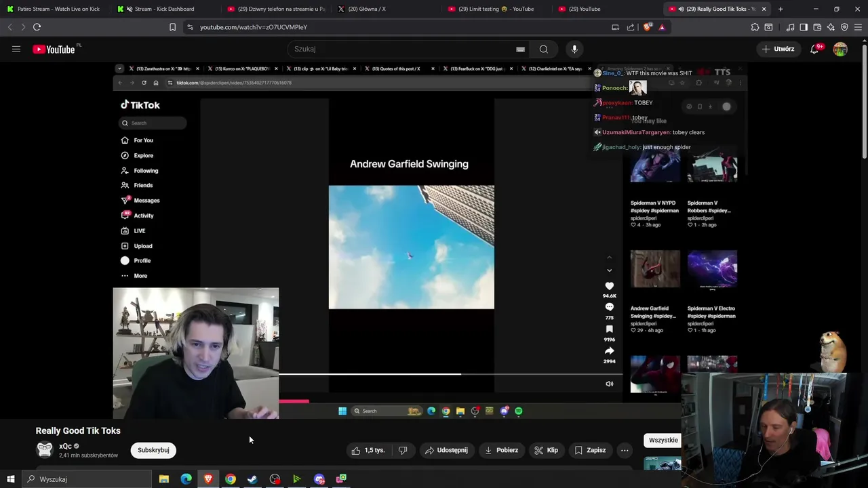Open OBS Studio from the taskbar
The width and height of the screenshot is (868, 488).
(275, 479)
